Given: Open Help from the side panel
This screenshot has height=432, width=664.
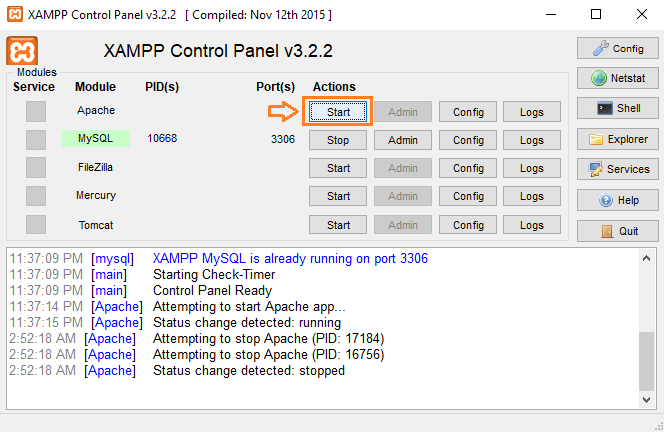Looking at the screenshot, I should (618, 200).
